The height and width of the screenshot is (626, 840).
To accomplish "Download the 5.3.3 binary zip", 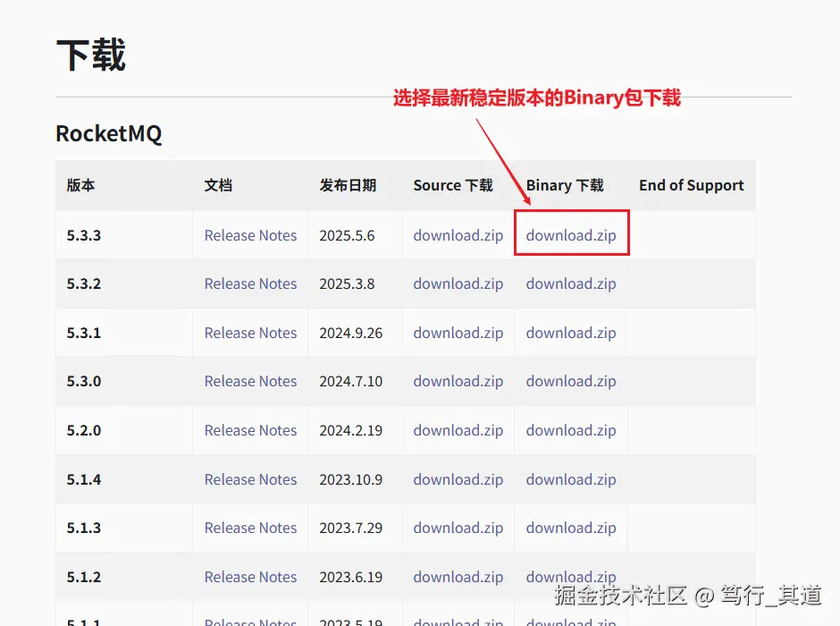I will (571, 235).
